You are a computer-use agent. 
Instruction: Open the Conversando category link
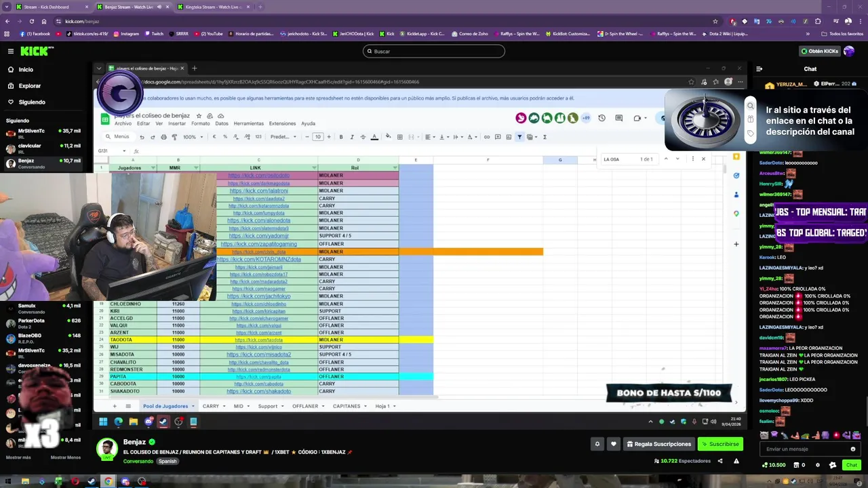pos(138,461)
